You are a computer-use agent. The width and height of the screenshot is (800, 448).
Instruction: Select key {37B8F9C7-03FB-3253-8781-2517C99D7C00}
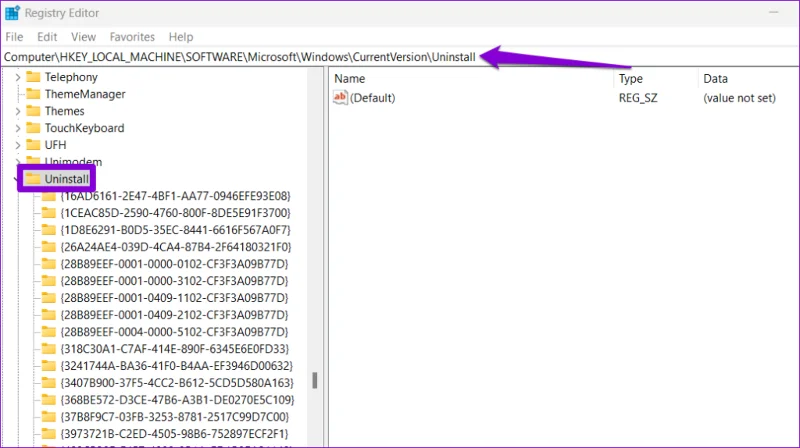coord(174,417)
